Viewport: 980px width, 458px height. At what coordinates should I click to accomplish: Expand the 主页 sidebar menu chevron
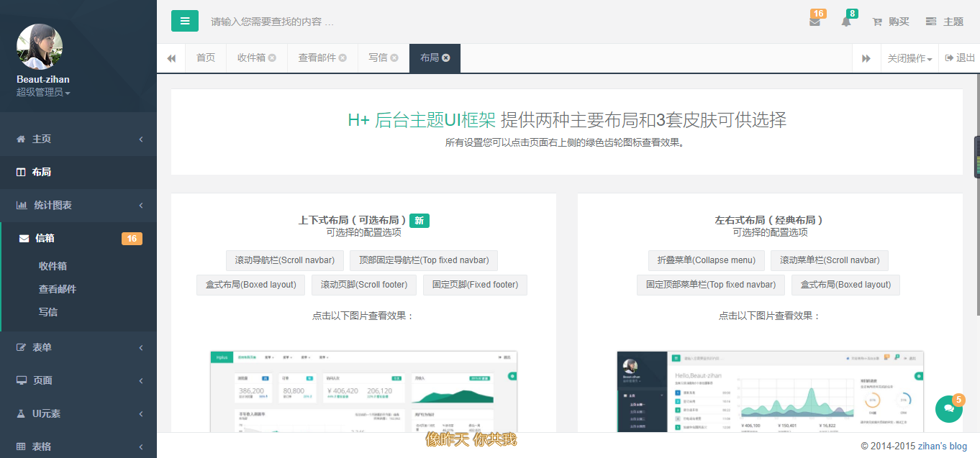(141, 139)
